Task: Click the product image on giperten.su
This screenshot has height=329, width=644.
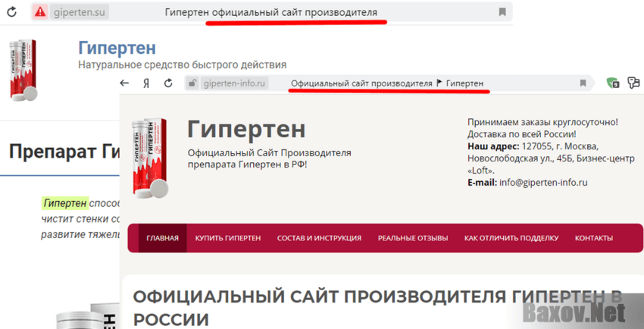Action: 23,70
